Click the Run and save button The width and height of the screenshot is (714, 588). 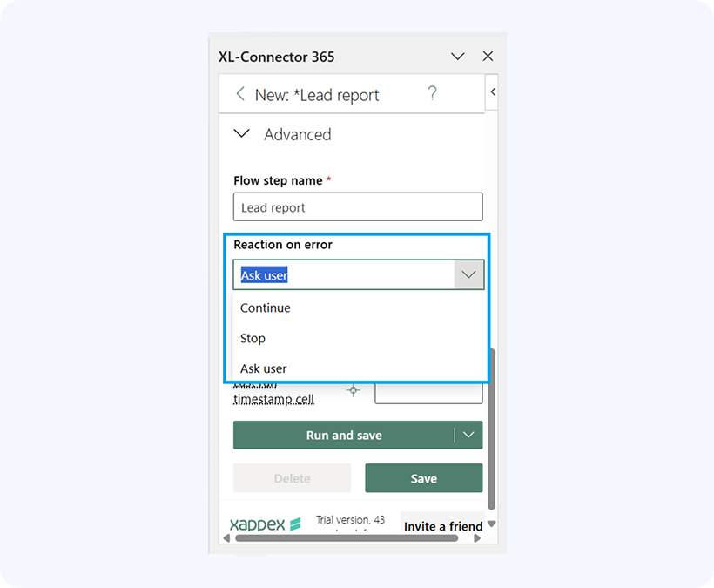[344, 435]
